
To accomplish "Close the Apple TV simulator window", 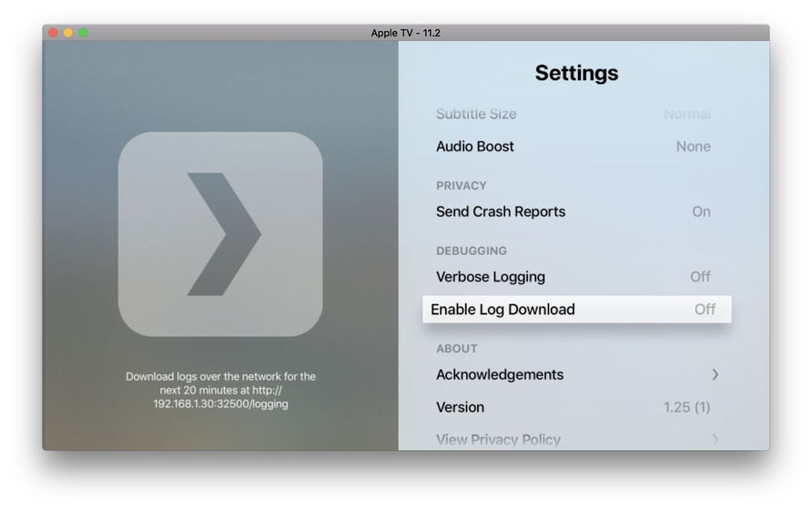I will [x=53, y=33].
